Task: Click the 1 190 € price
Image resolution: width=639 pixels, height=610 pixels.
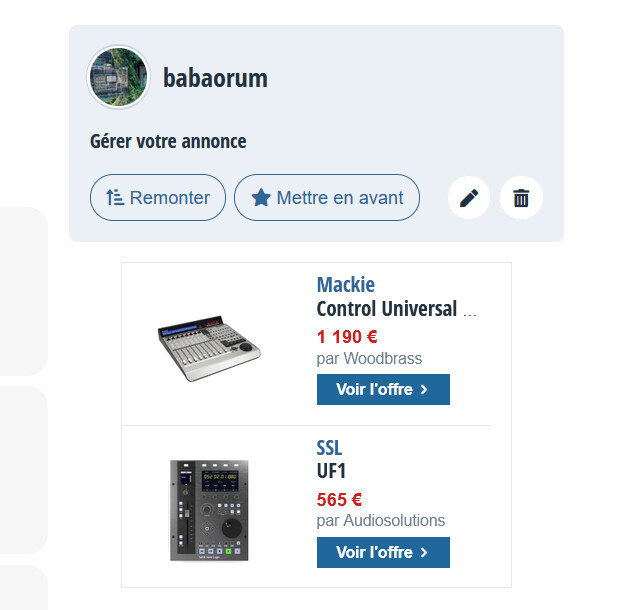Action: pyautogui.click(x=347, y=337)
